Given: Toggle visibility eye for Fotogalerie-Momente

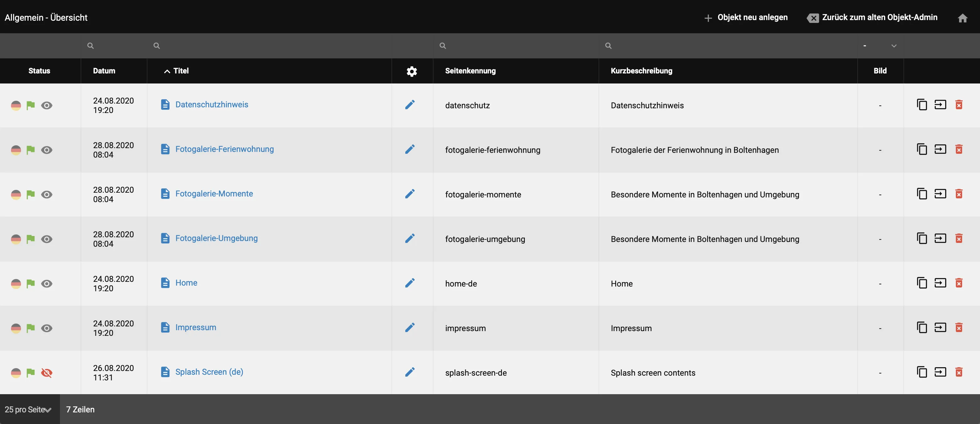Looking at the screenshot, I should [47, 195].
